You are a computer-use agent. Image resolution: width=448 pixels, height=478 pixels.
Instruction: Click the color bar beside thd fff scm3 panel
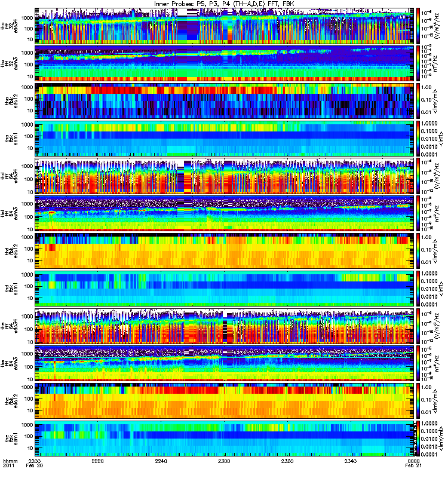418,213
